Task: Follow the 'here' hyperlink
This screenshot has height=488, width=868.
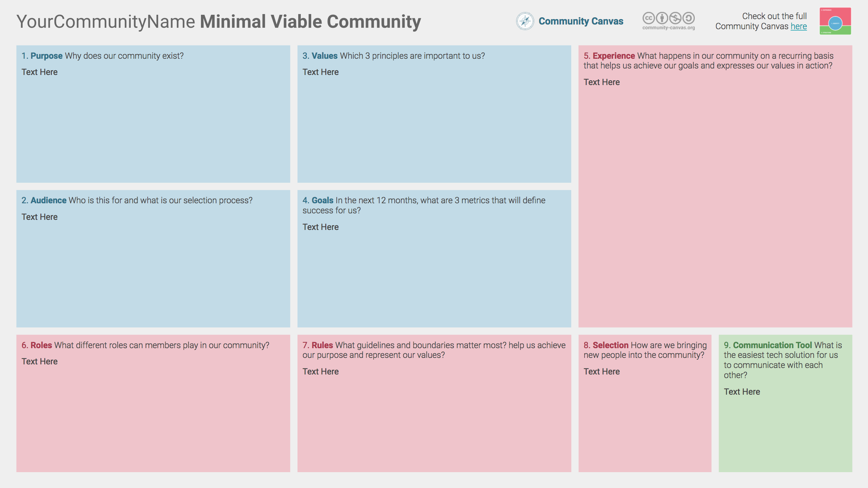Action: [x=798, y=26]
